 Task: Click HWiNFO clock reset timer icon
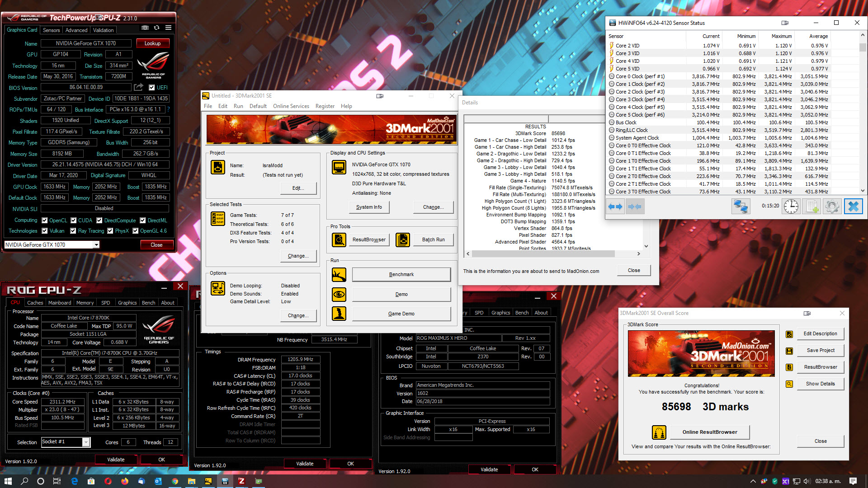click(x=791, y=206)
